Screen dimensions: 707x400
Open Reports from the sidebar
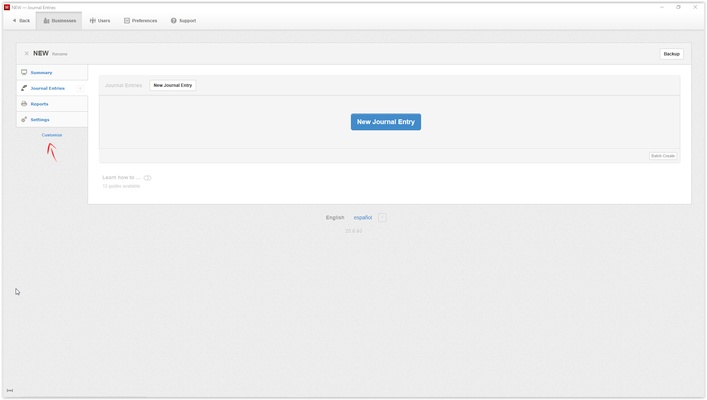tap(52, 104)
